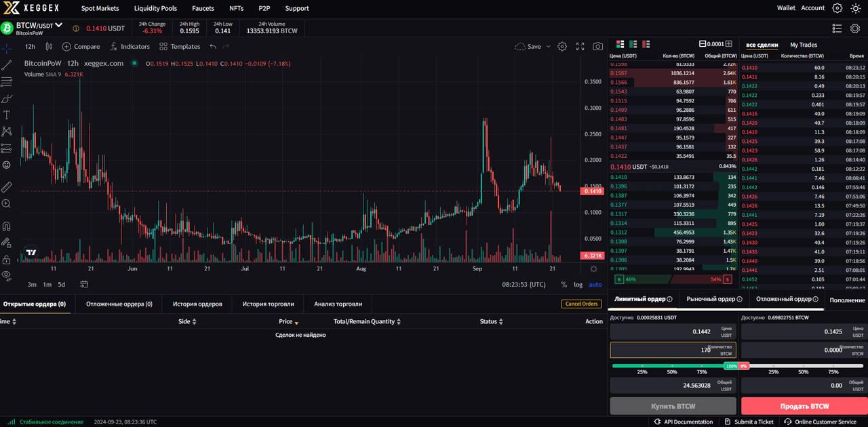Select the crosshair cursor tool
This screenshot has width=868, height=427.
[7, 49]
